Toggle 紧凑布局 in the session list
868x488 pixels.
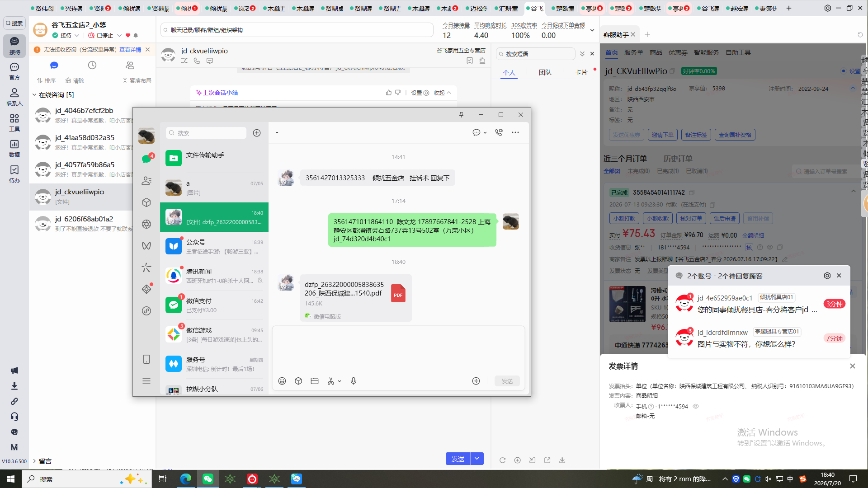[x=137, y=80]
